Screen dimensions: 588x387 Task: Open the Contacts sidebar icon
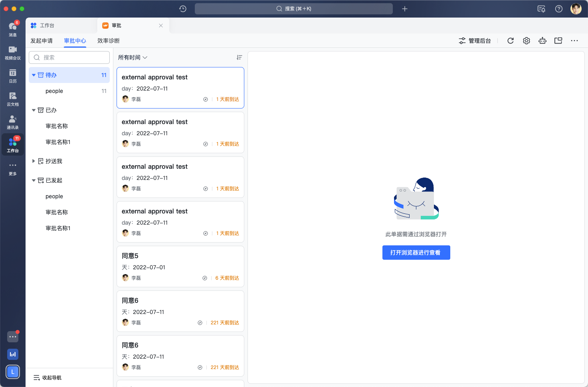click(x=13, y=121)
